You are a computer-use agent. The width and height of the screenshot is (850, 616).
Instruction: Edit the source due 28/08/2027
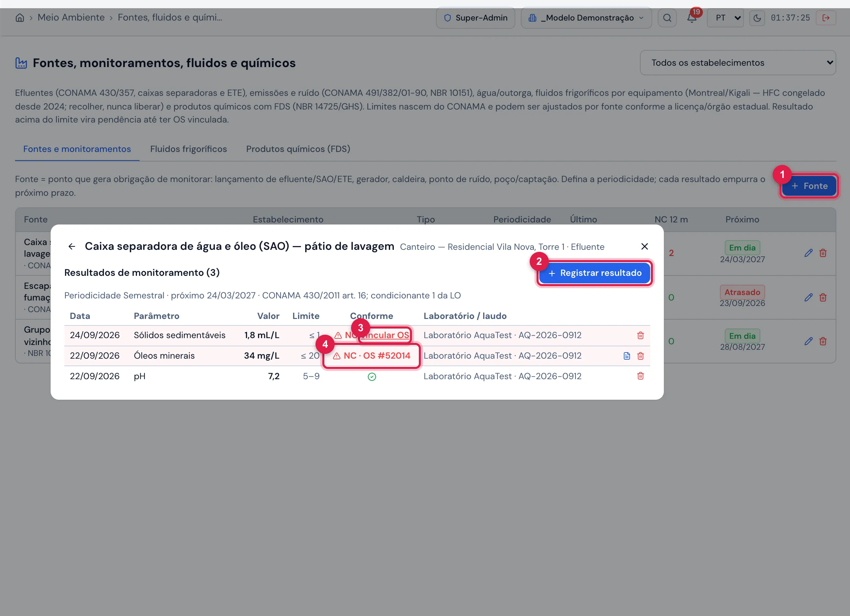coord(808,341)
